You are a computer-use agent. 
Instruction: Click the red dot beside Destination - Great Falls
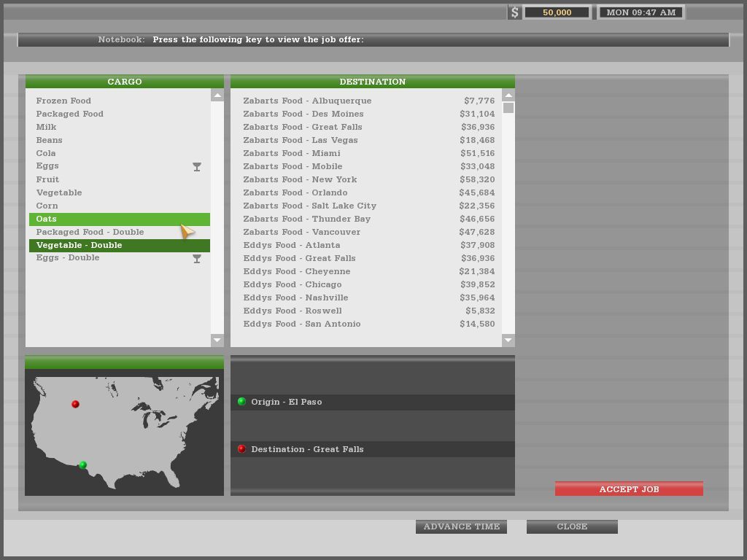(241, 449)
